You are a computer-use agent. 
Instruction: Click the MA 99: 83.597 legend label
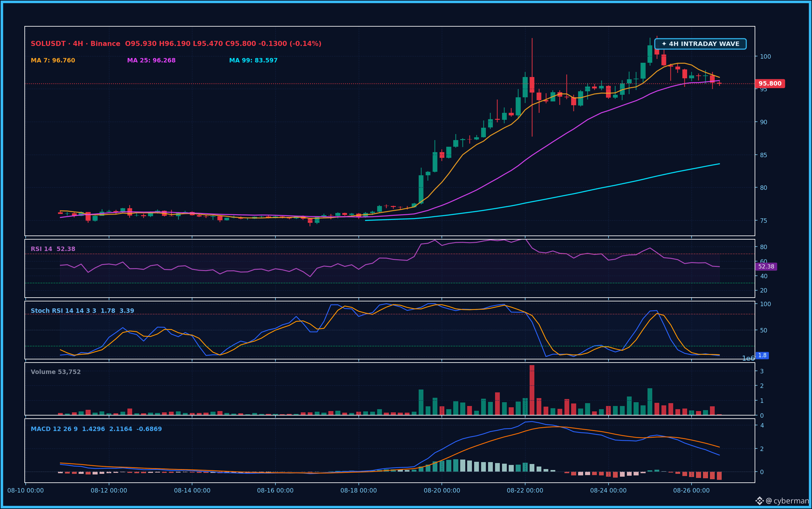[x=253, y=61]
